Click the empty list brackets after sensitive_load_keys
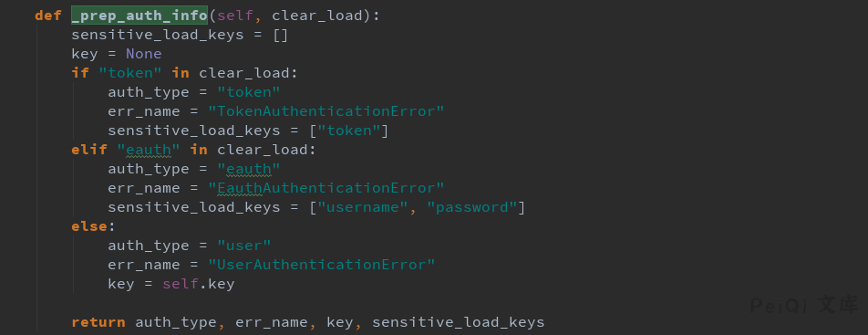This screenshot has height=335, width=868. pyautogui.click(x=281, y=35)
